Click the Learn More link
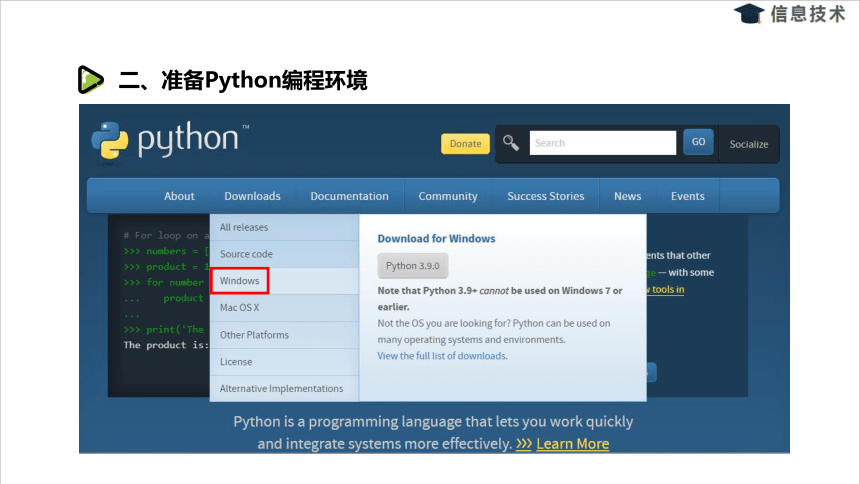860x484 pixels. [x=573, y=443]
